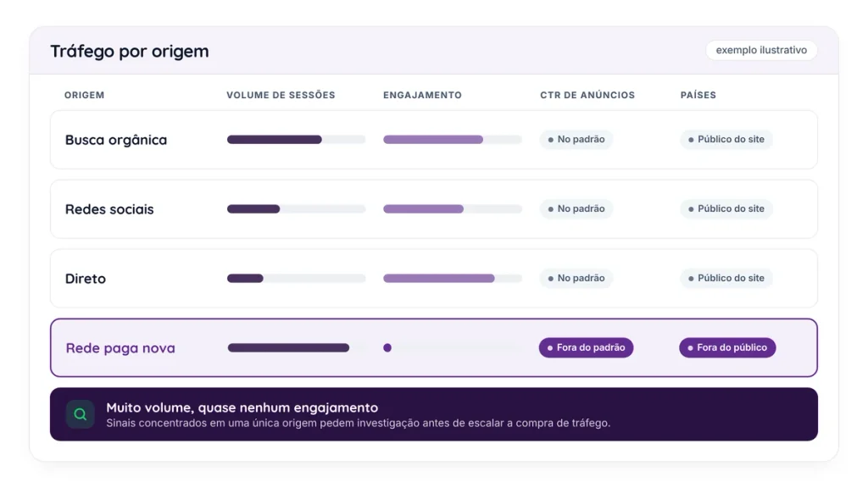The height and width of the screenshot is (488, 868).
Task: Click the 'Tráfego por origem' title
Action: [x=130, y=51]
